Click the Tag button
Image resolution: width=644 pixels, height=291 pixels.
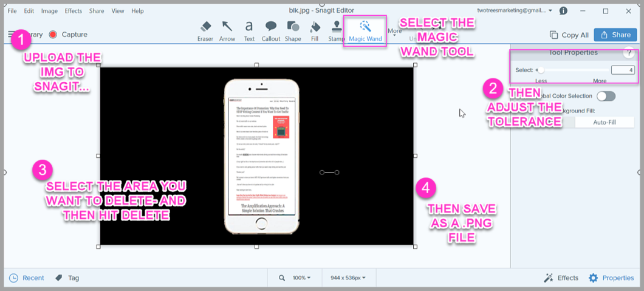click(x=67, y=278)
